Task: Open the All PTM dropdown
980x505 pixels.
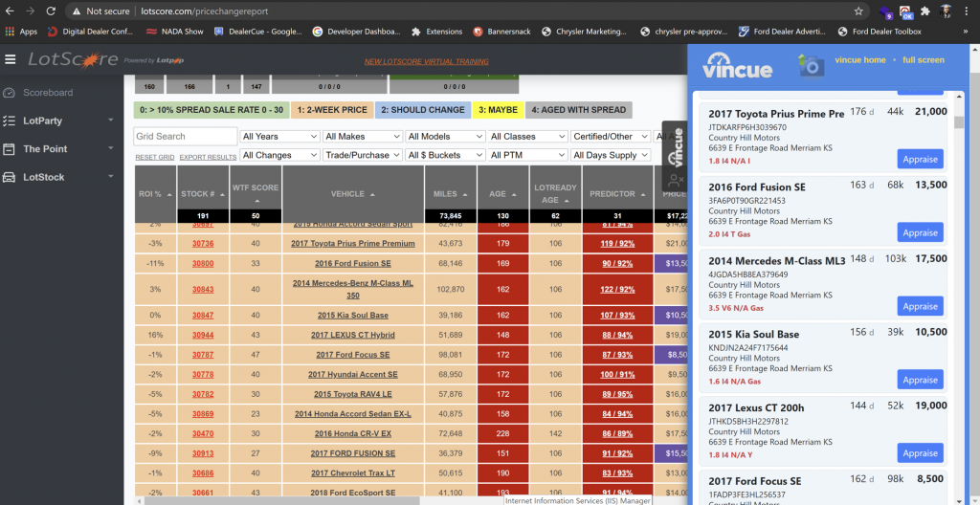Action: pyautogui.click(x=527, y=155)
